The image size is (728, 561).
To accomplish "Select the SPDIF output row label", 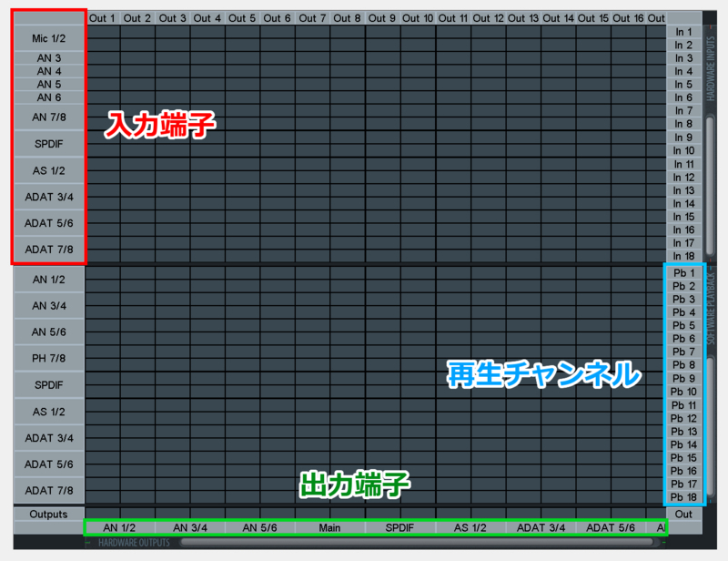I will click(47, 385).
